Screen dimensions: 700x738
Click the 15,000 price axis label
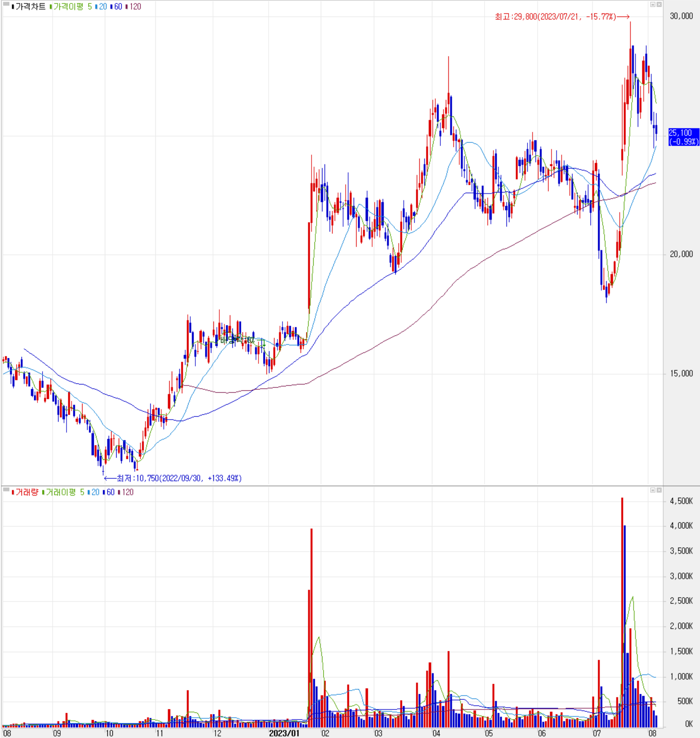(x=681, y=373)
